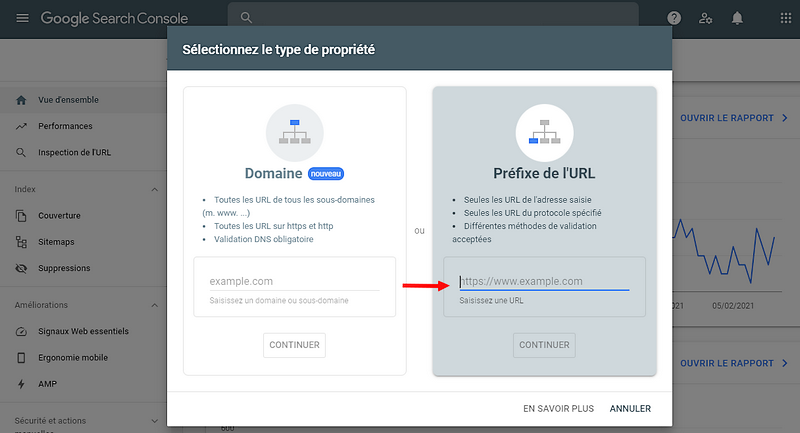Open Vue d'ensemble in sidebar
The height and width of the screenshot is (433, 800).
tap(68, 100)
